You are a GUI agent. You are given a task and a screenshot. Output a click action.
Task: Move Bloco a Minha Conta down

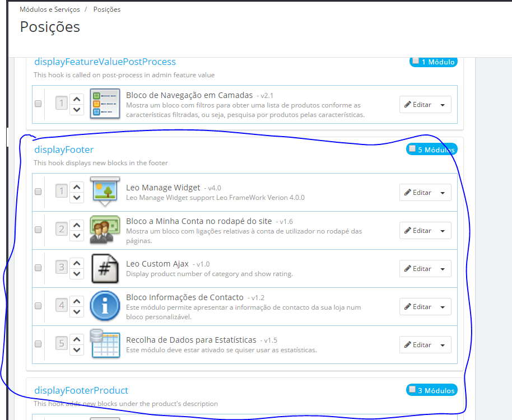tap(77, 236)
